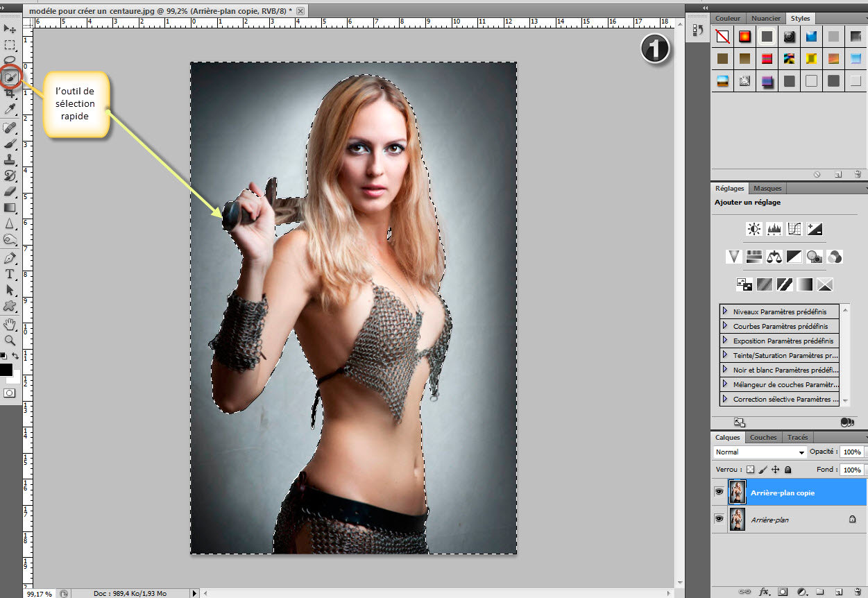The width and height of the screenshot is (868, 598).
Task: Swap foreground and background colors
Action: (15, 355)
